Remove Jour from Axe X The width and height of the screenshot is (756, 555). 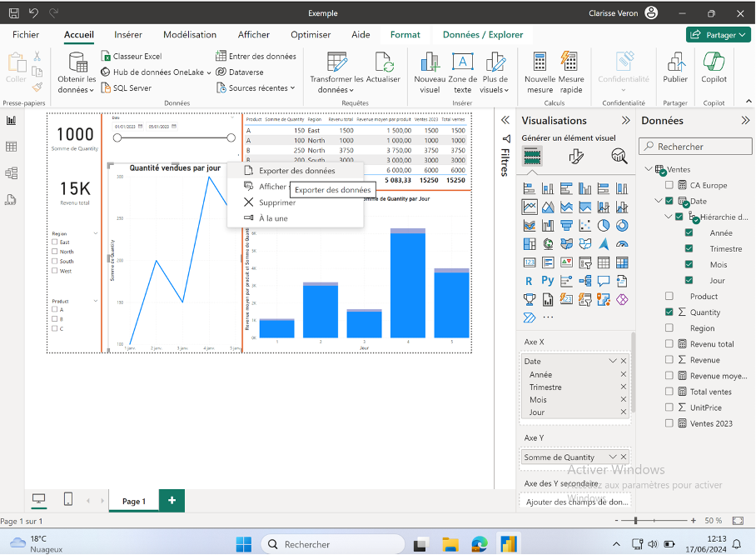pyautogui.click(x=624, y=412)
